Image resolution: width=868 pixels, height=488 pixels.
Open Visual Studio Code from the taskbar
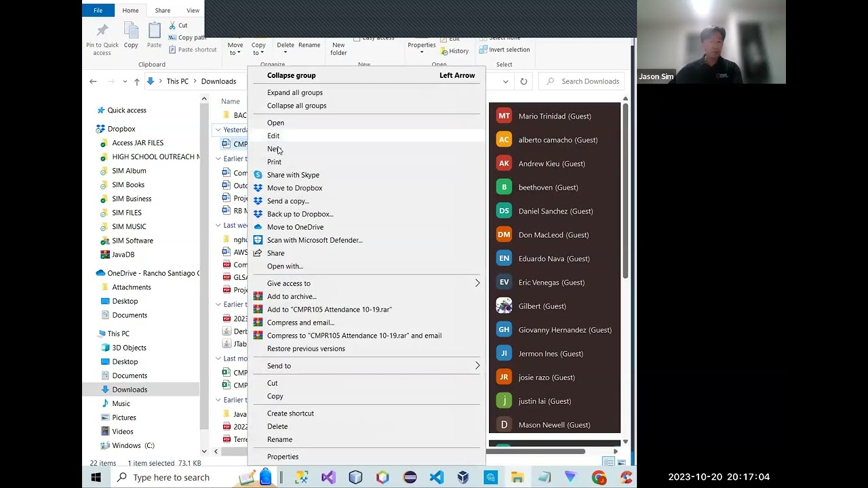[x=437, y=477]
